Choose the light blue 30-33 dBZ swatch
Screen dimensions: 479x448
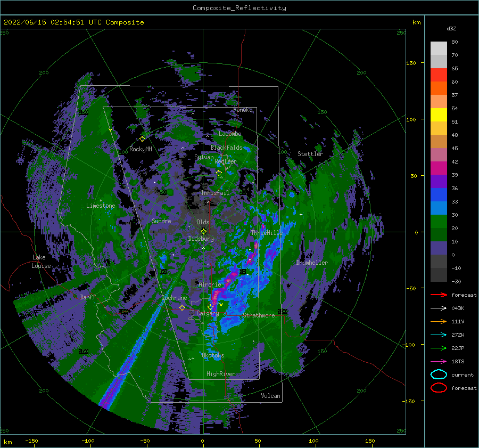click(x=439, y=208)
